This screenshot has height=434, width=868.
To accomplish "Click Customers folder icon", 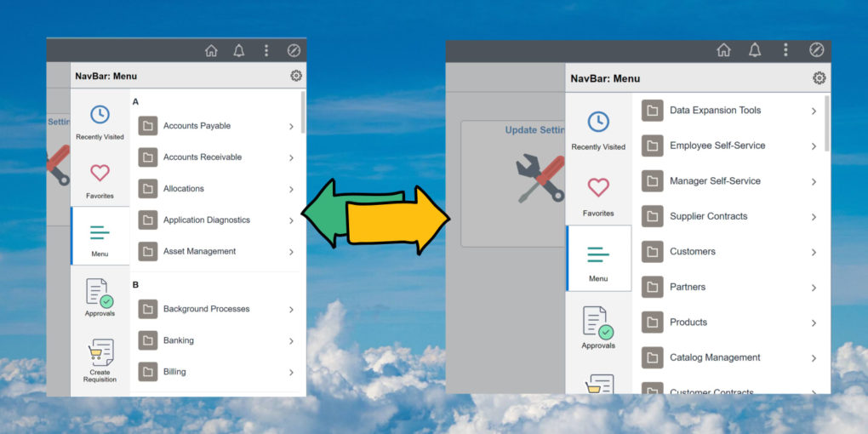I will pyautogui.click(x=652, y=252).
